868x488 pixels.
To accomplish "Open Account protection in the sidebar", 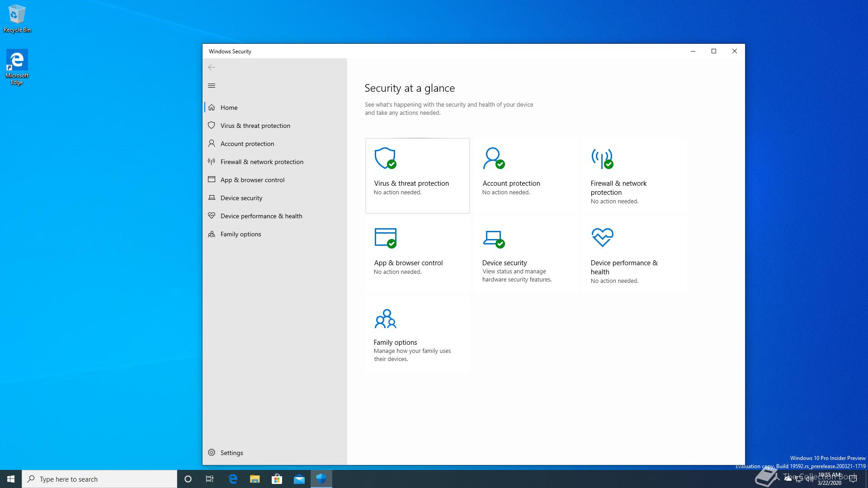I will pos(275,144).
